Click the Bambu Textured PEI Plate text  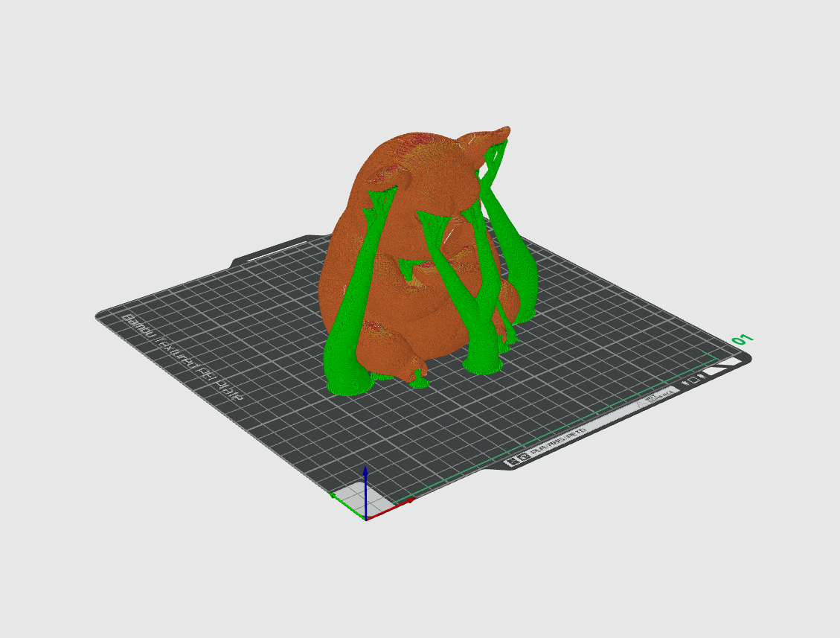(x=184, y=357)
